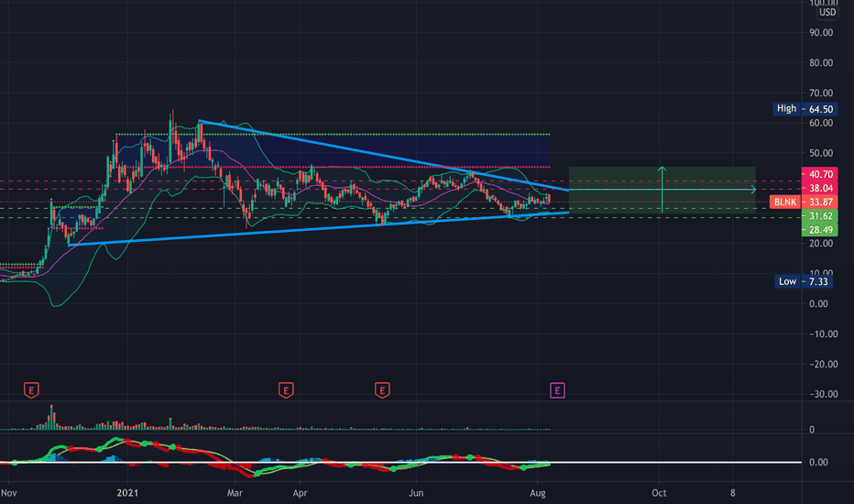Image resolution: width=854 pixels, height=504 pixels.
Task: Click the 80.00 price axis label
Action: click(821, 62)
